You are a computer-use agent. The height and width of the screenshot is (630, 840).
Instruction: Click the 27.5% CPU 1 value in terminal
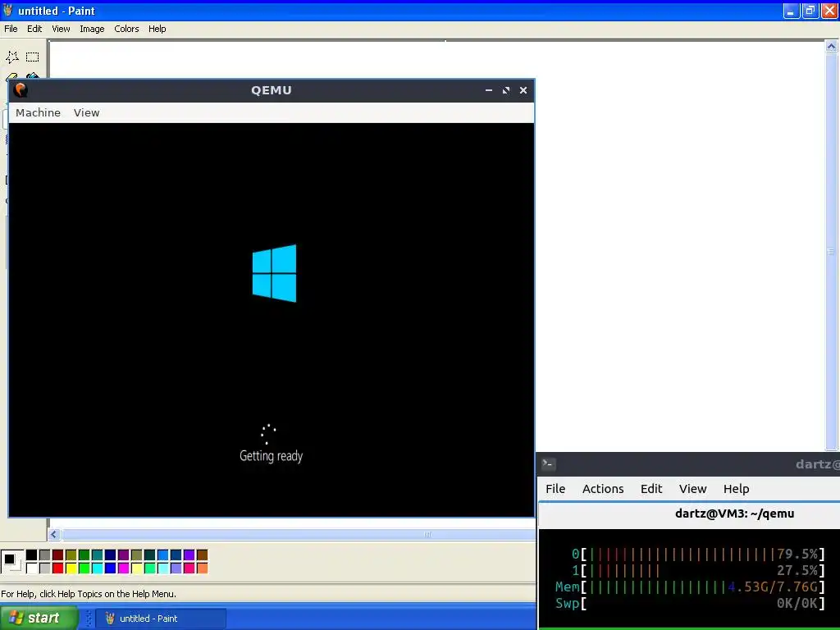(x=797, y=571)
